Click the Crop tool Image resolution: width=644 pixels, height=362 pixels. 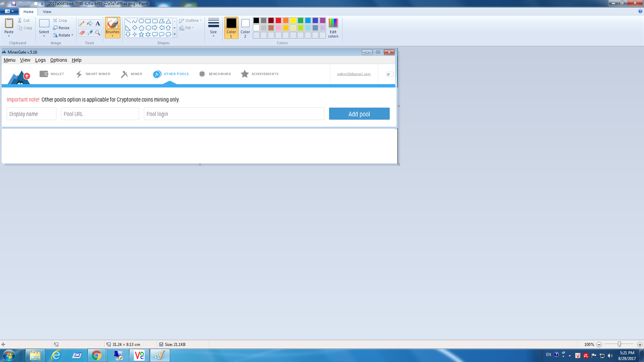[60, 20]
